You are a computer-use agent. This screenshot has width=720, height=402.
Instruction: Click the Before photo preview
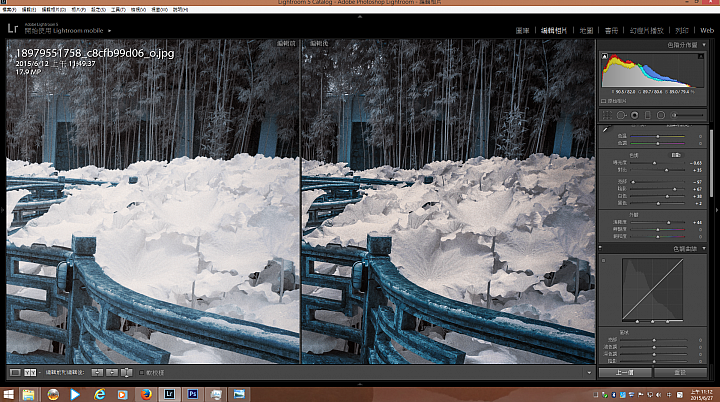point(153,201)
